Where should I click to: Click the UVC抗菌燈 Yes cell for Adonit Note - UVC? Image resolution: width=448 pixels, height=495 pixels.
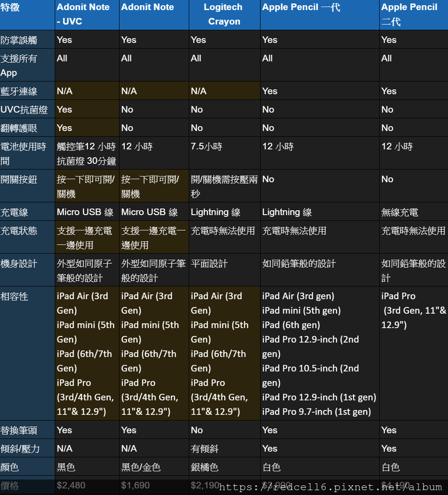(87, 109)
